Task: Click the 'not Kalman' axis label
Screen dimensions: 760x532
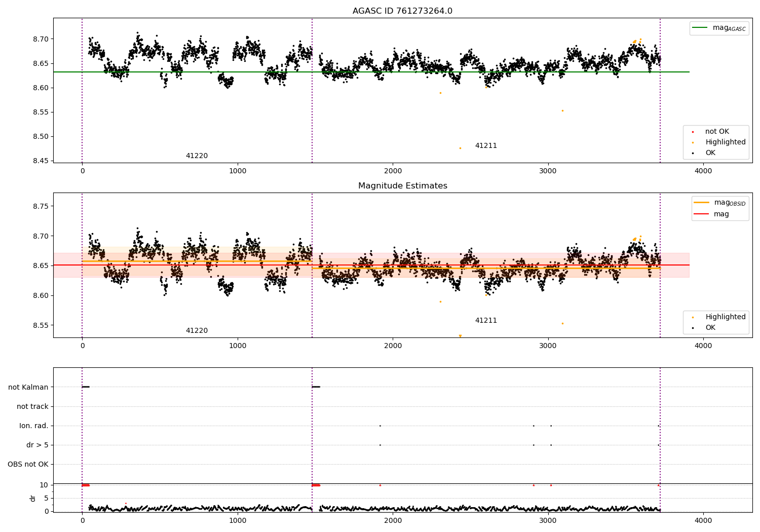Action: tap(28, 387)
